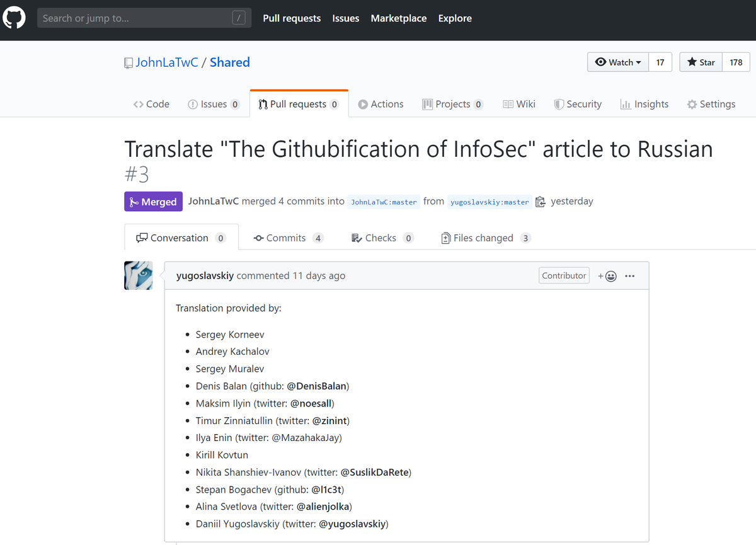Open JohnLaTwC profile next to 'merged 4 commits'
Image resolution: width=756 pixels, height=545 pixels.
click(214, 202)
